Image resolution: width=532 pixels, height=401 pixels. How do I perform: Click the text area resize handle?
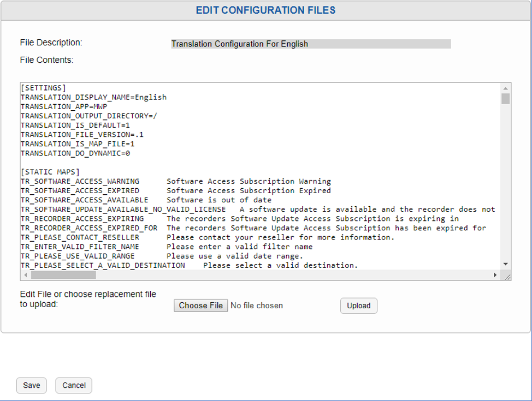click(x=507, y=276)
